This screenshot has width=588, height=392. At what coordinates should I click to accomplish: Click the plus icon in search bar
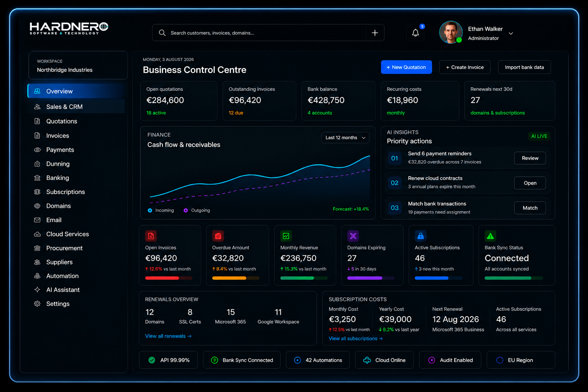pos(375,33)
